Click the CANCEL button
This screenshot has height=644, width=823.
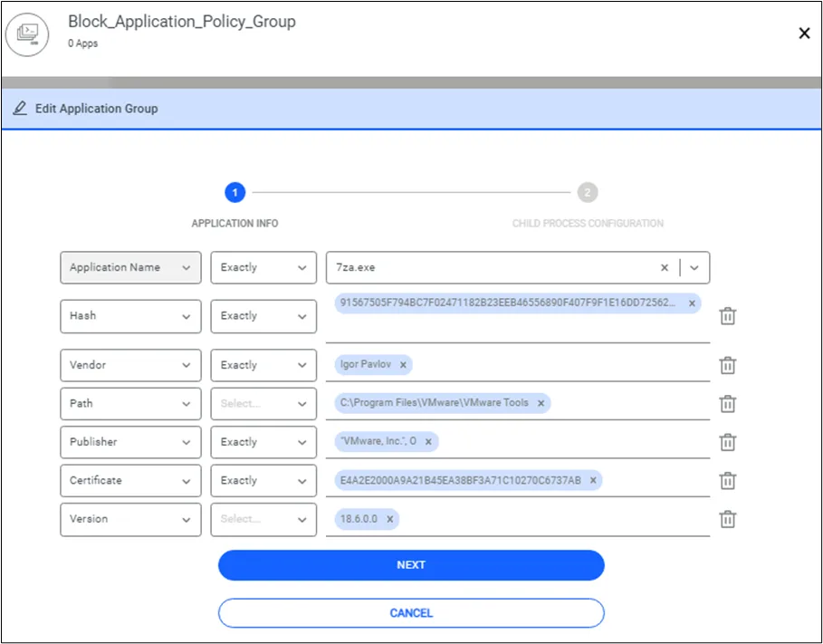[x=411, y=613]
